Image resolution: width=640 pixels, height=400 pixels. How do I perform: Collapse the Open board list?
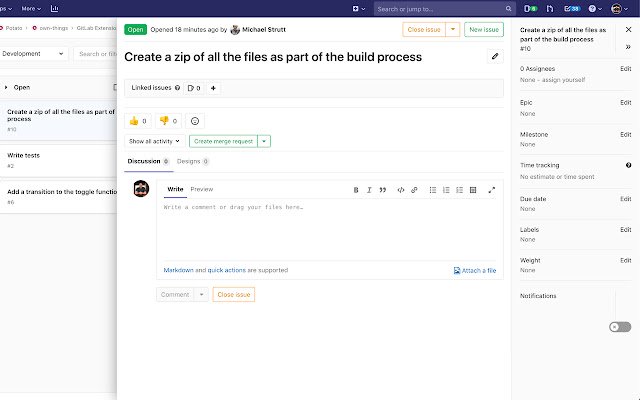pos(6,87)
